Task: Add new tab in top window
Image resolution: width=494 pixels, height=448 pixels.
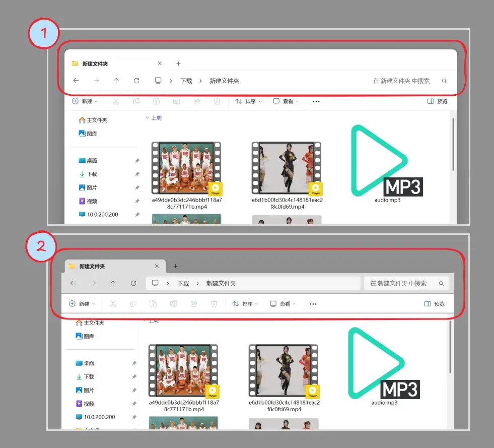Action: coord(178,63)
